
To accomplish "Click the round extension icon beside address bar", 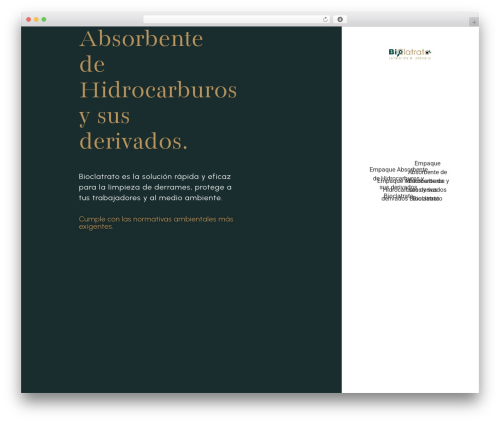I will [x=340, y=20].
